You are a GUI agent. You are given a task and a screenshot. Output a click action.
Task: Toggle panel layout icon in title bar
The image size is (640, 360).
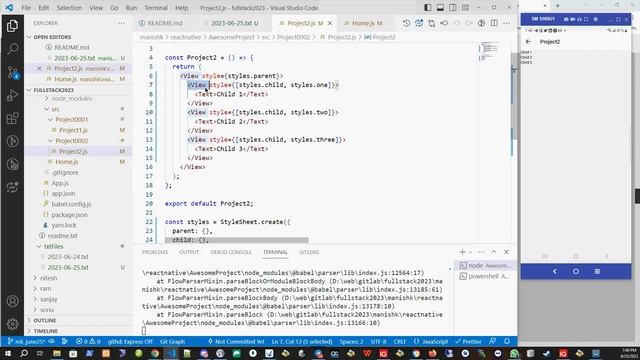(440, 7)
